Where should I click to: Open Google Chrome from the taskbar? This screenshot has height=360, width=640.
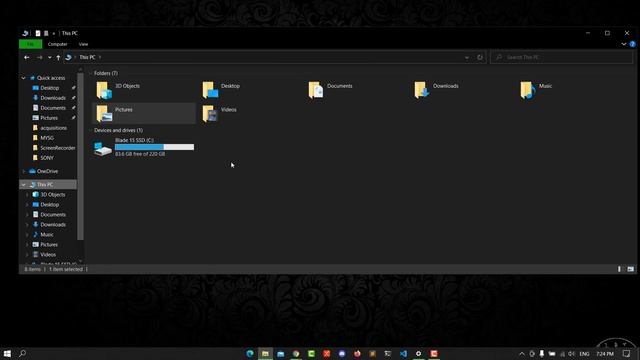click(x=296, y=353)
